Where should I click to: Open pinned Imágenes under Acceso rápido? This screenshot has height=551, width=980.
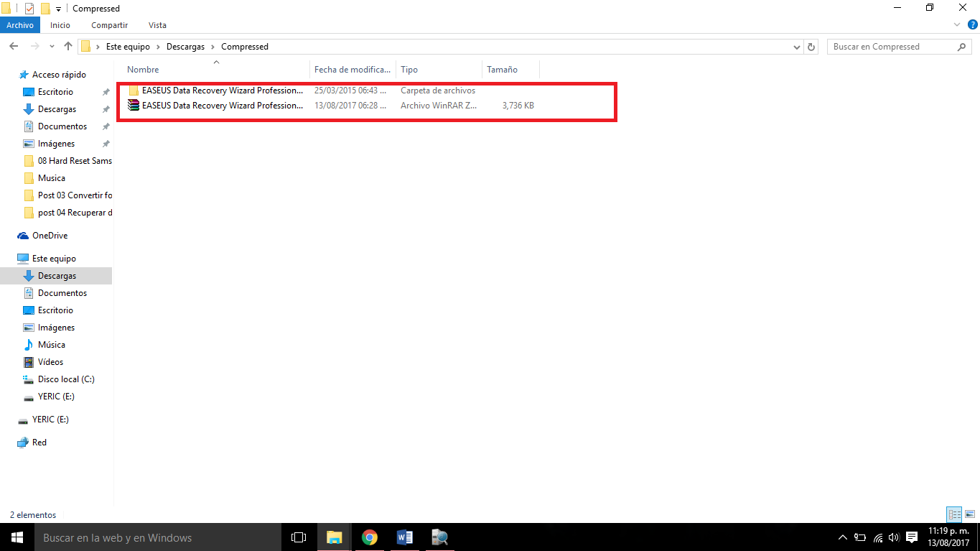click(56, 144)
